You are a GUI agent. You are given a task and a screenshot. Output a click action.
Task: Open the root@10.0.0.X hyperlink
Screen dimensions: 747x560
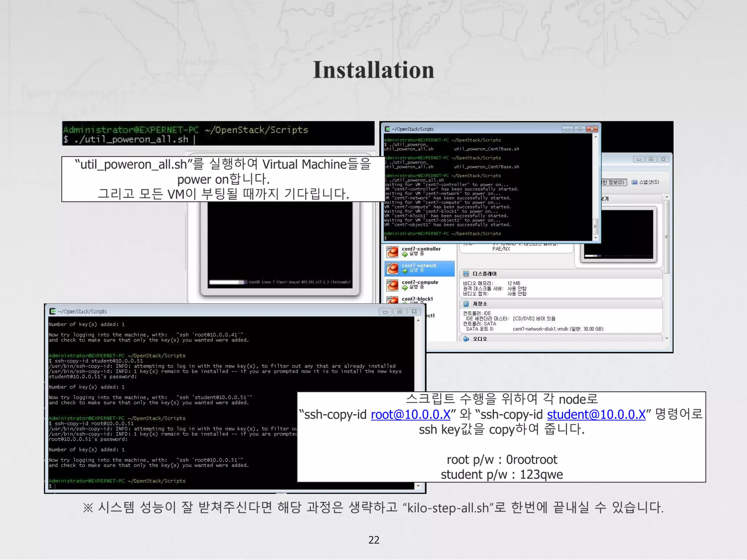[x=410, y=415]
